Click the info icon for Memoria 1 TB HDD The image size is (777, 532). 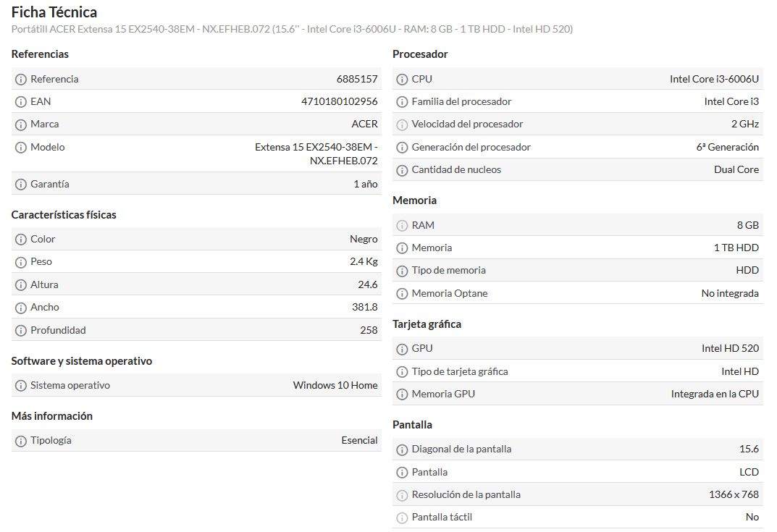click(402, 248)
